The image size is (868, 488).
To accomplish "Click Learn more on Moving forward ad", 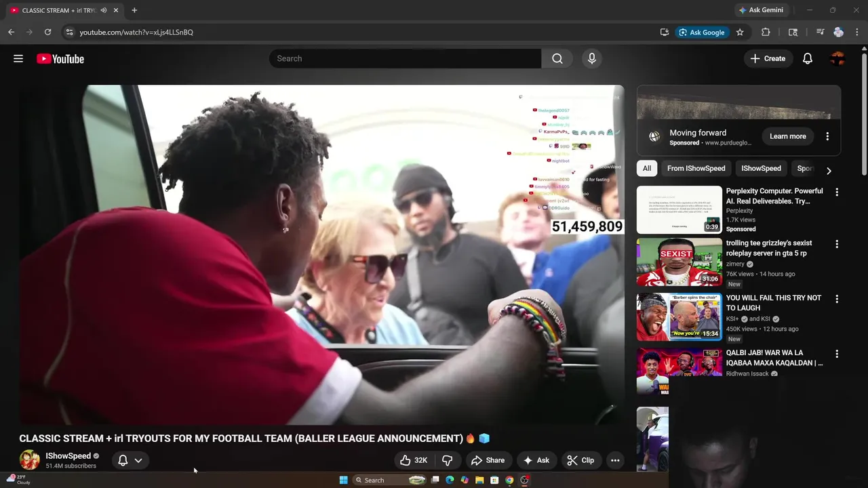I will tap(788, 136).
